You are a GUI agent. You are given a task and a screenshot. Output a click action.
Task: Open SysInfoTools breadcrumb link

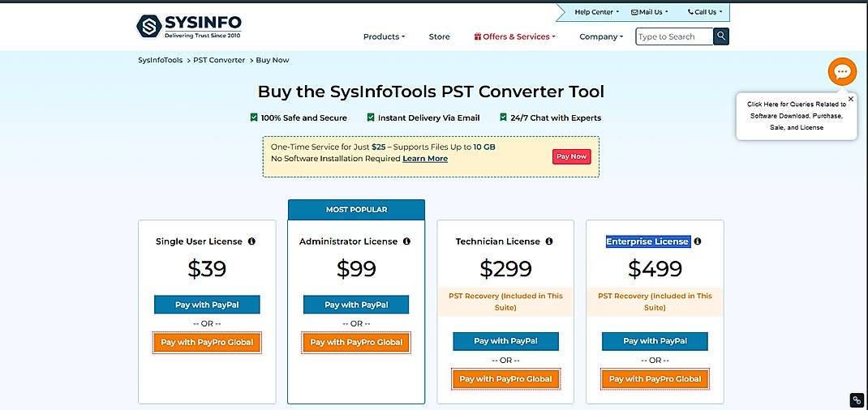pyautogui.click(x=160, y=60)
